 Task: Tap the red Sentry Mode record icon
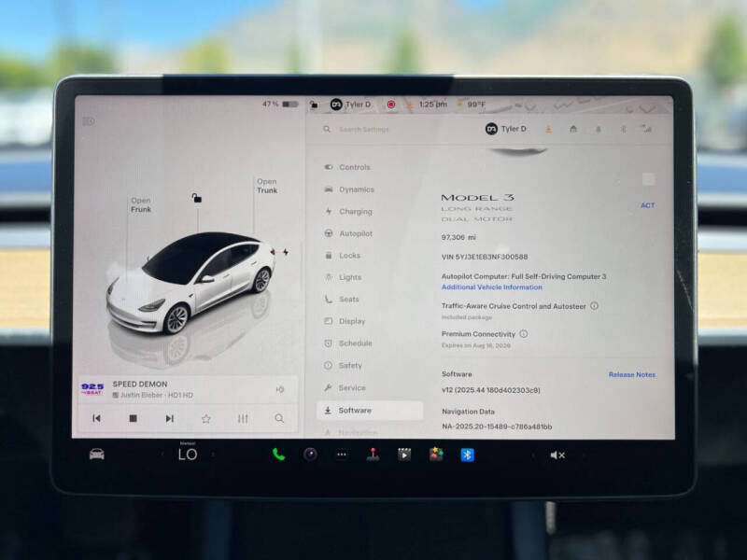[x=391, y=105]
